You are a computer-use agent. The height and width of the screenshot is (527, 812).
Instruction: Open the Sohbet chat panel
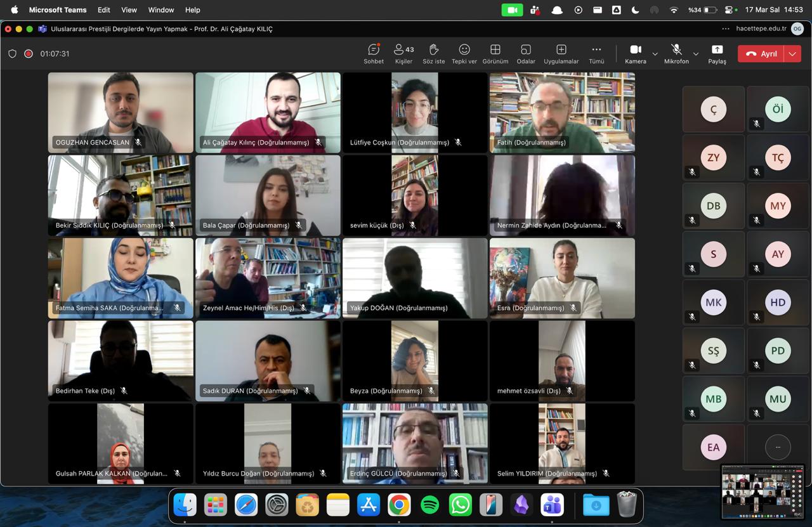click(x=374, y=53)
